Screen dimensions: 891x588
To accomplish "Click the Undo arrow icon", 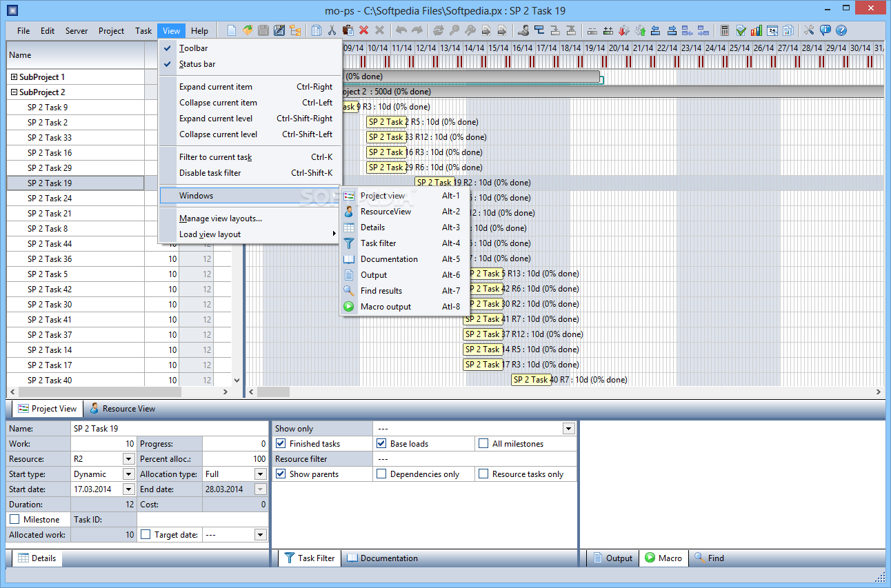I will coord(401,30).
